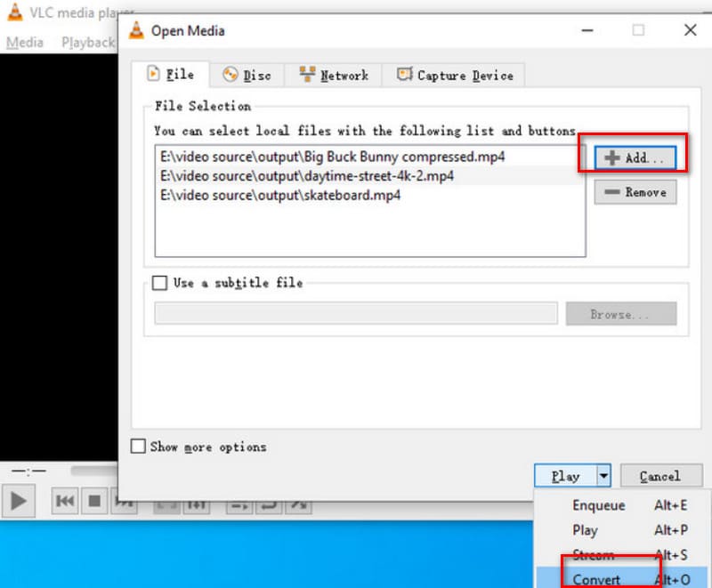The height and width of the screenshot is (588, 712).
Task: Click VLC seek bar slider
Action: 94,471
